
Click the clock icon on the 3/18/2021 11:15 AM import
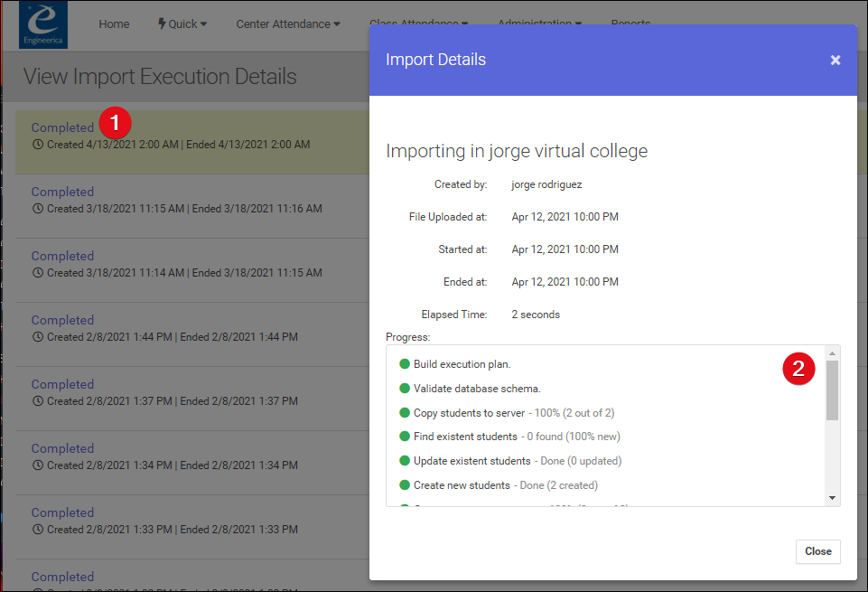click(x=38, y=209)
